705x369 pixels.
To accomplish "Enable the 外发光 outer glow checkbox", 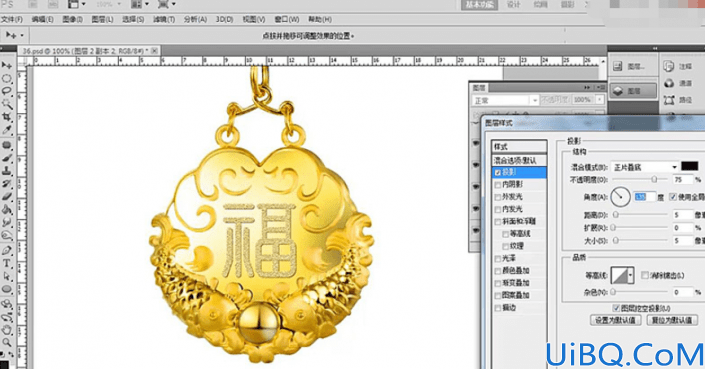I will coord(498,197).
